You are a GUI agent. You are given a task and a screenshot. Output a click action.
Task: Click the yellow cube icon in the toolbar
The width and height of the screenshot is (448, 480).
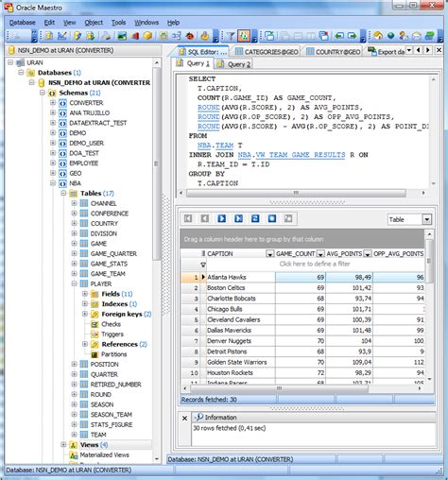click(147, 36)
